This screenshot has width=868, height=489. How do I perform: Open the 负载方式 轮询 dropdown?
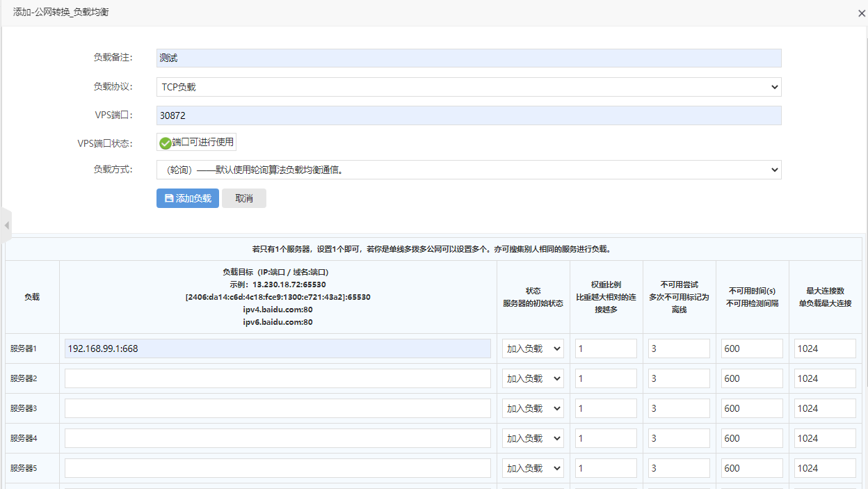point(468,170)
